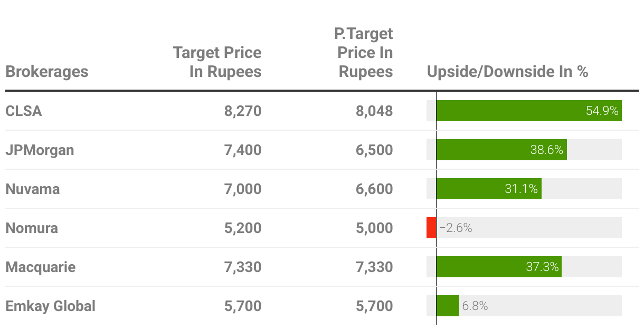Viewport: 644px width, 330px height.
Task: Click CLSA's green 54.9% upside bar
Action: coord(528,111)
